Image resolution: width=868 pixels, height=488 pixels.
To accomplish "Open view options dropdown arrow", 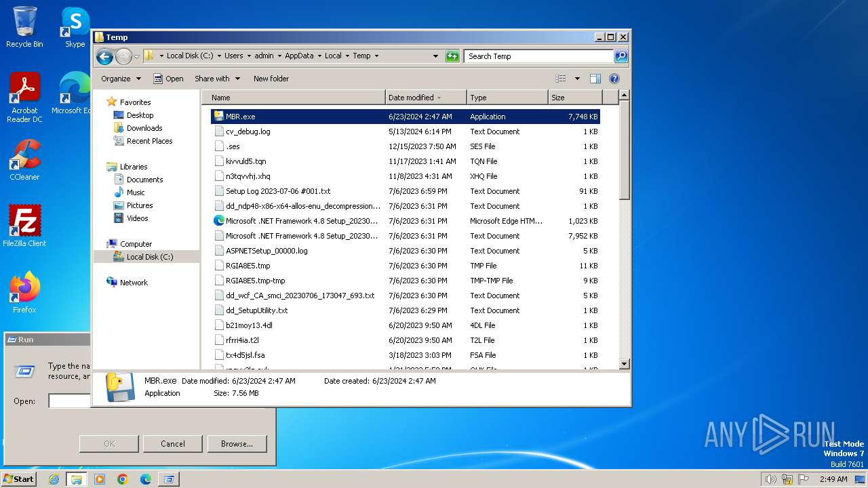I will coord(577,79).
